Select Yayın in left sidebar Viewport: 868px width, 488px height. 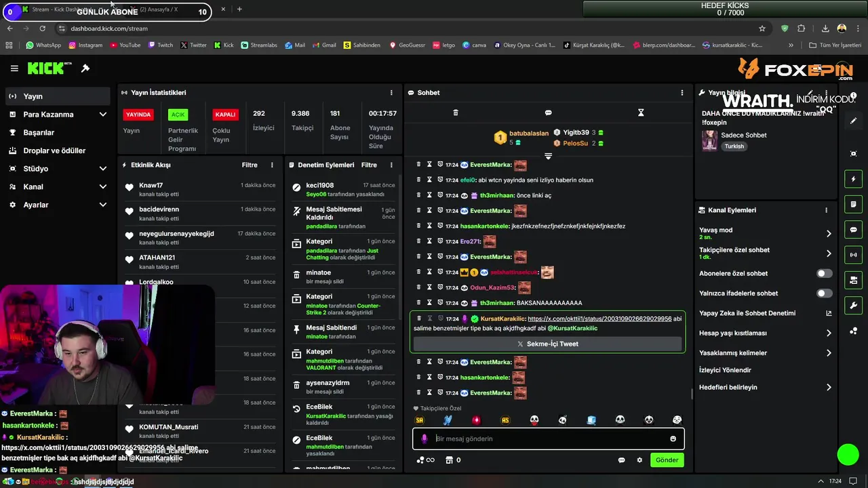click(58, 96)
